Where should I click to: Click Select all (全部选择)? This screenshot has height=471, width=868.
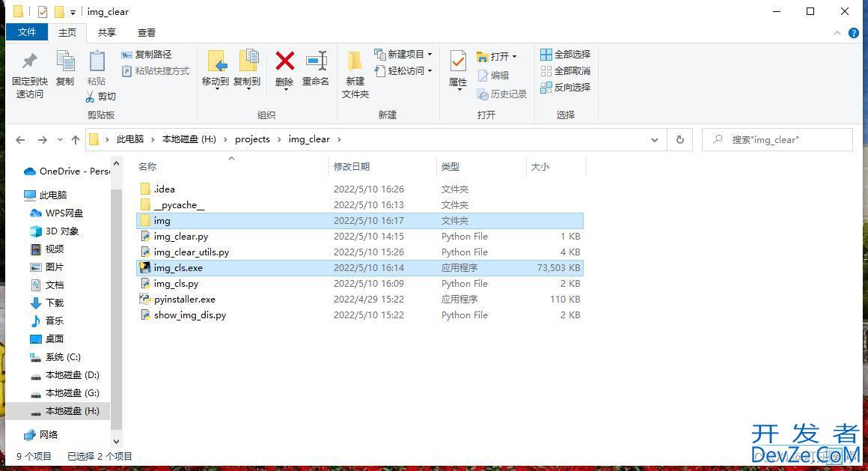tap(565, 55)
